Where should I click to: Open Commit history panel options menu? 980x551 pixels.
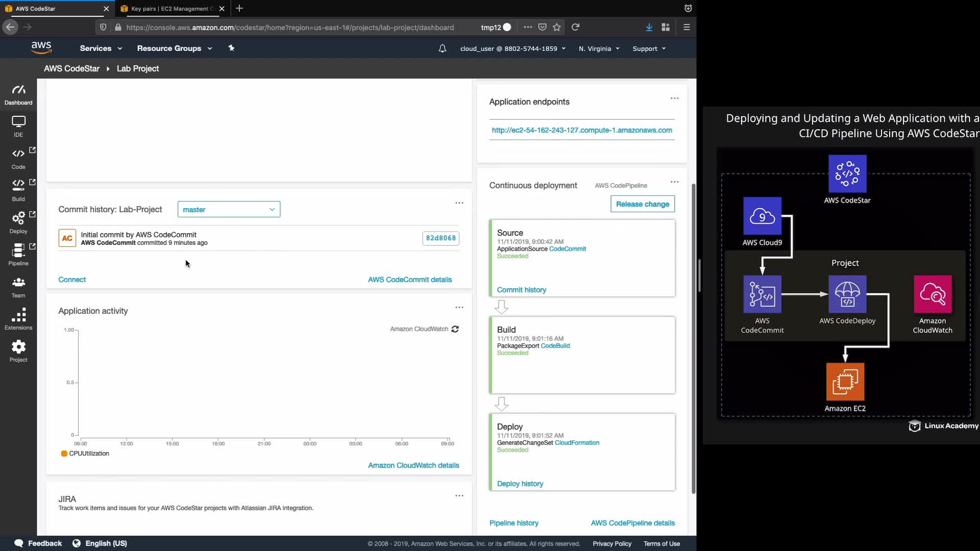[459, 203]
